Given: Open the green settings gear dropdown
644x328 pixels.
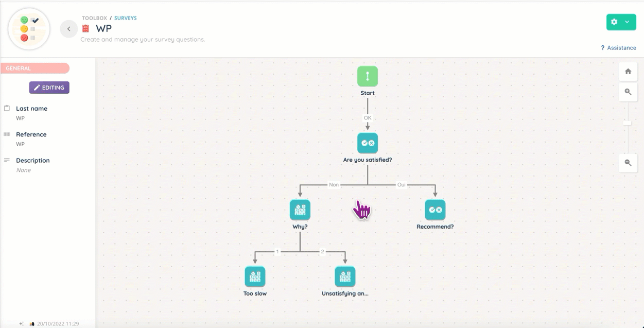Looking at the screenshot, I should [x=621, y=22].
